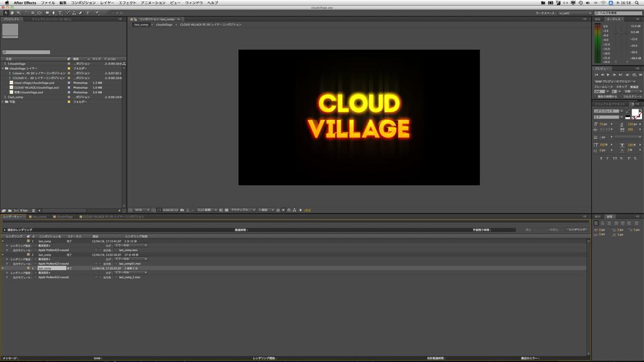Open the 1画面 view layout dropdown
The image size is (644, 362).
266,210
